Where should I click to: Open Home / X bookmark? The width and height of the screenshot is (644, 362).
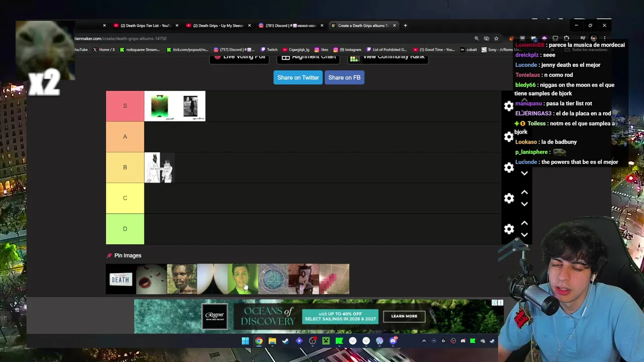[104, 49]
